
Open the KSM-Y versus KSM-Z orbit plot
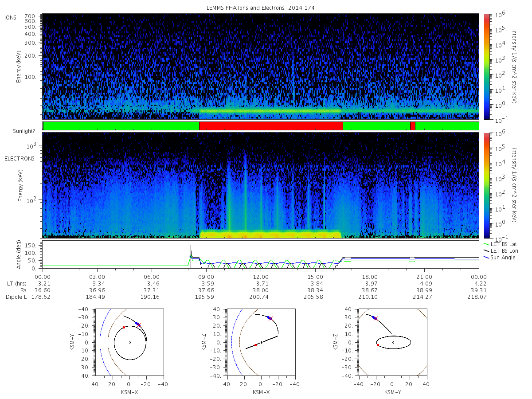pyautogui.click(x=393, y=342)
